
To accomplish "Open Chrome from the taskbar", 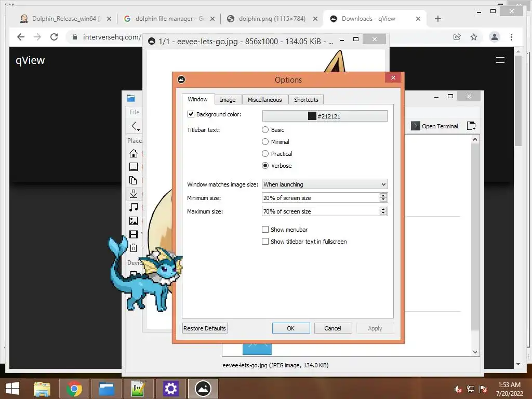I will 74,389.
